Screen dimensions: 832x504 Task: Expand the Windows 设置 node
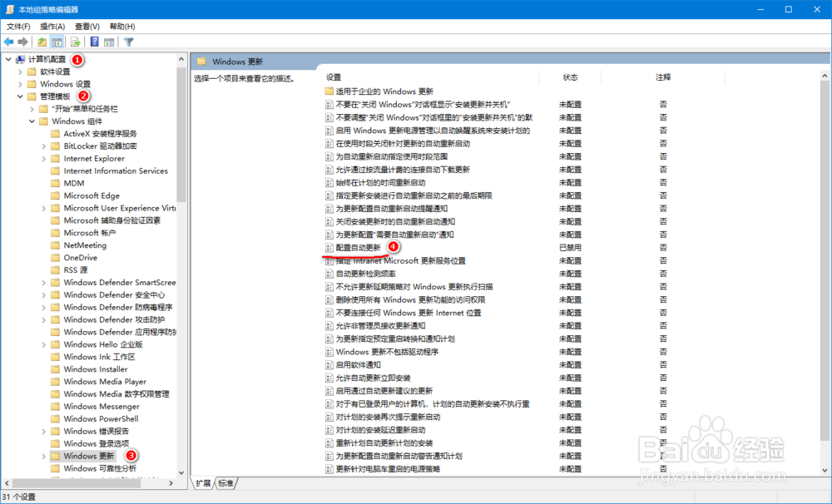pos(20,84)
